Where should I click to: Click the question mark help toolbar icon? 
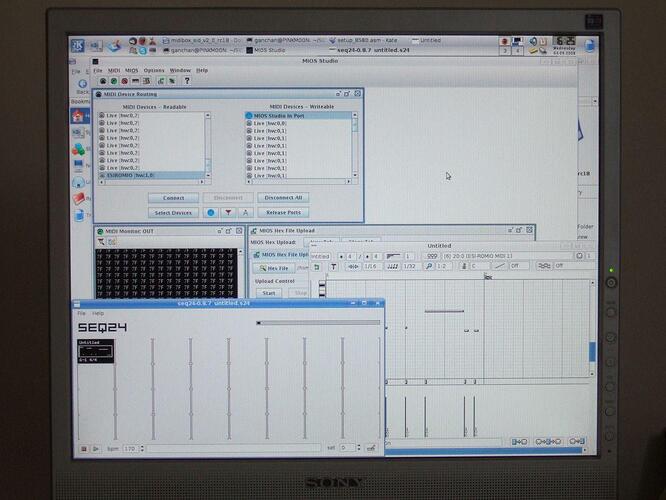click(x=187, y=81)
